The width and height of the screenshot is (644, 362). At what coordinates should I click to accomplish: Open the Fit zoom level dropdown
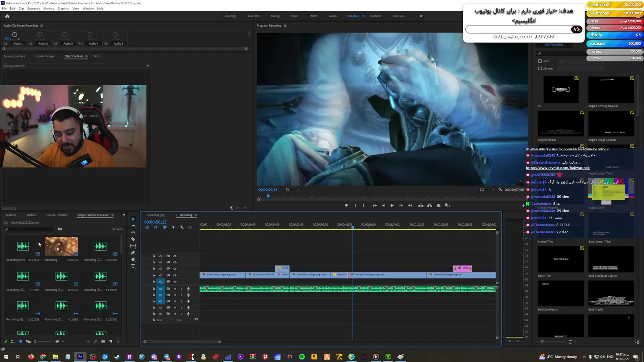click(x=292, y=190)
